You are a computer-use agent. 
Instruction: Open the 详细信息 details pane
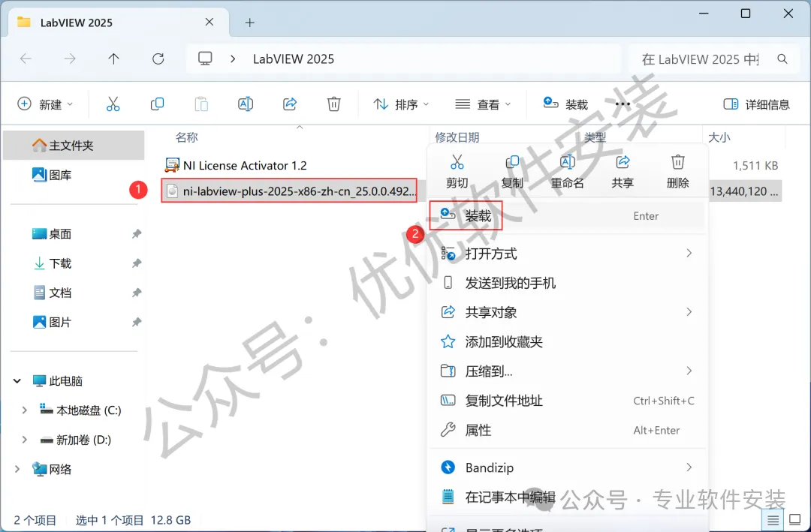click(x=756, y=104)
